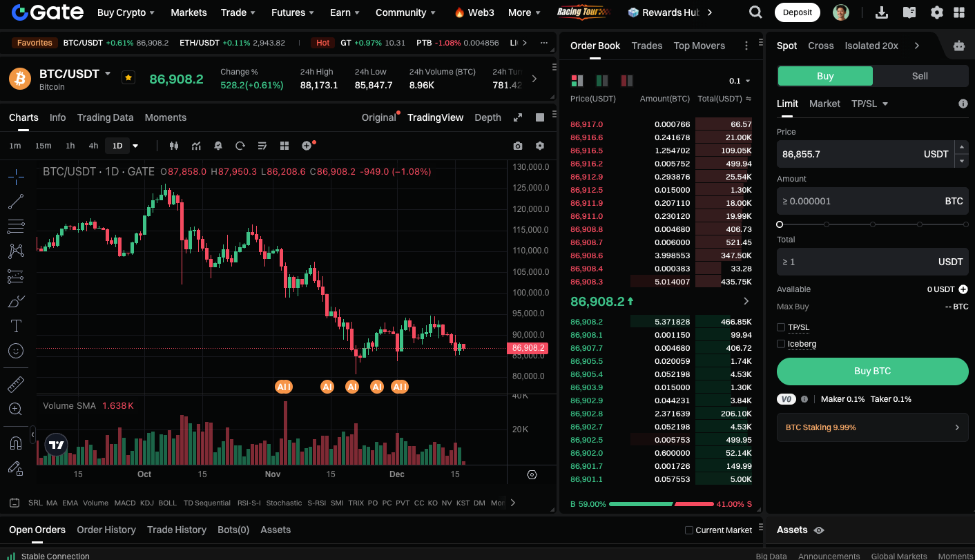Expand the chart to fullscreen

(518, 117)
